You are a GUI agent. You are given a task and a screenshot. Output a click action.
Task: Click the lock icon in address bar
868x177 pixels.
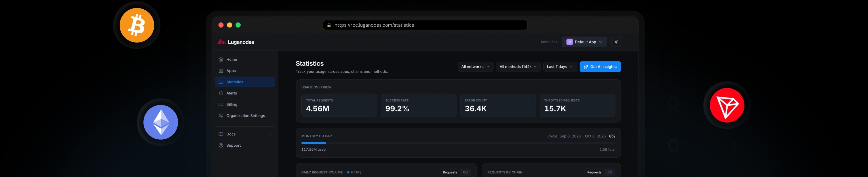point(329,25)
